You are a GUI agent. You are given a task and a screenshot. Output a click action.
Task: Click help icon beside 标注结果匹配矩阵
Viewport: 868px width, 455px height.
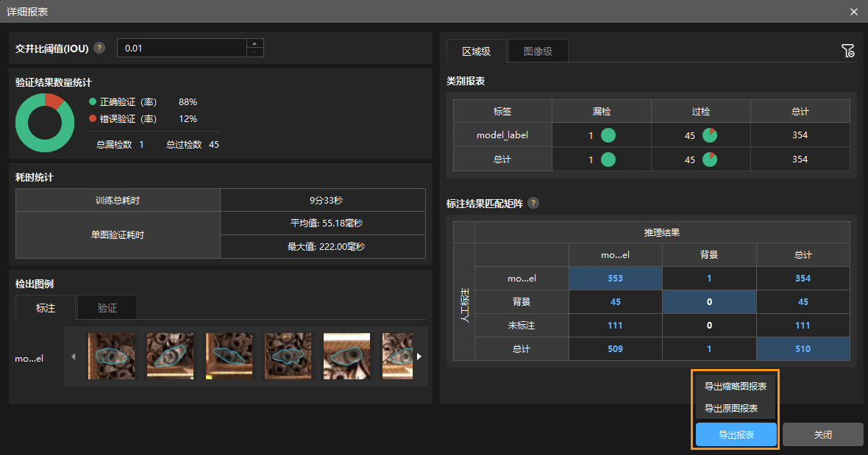(x=533, y=204)
